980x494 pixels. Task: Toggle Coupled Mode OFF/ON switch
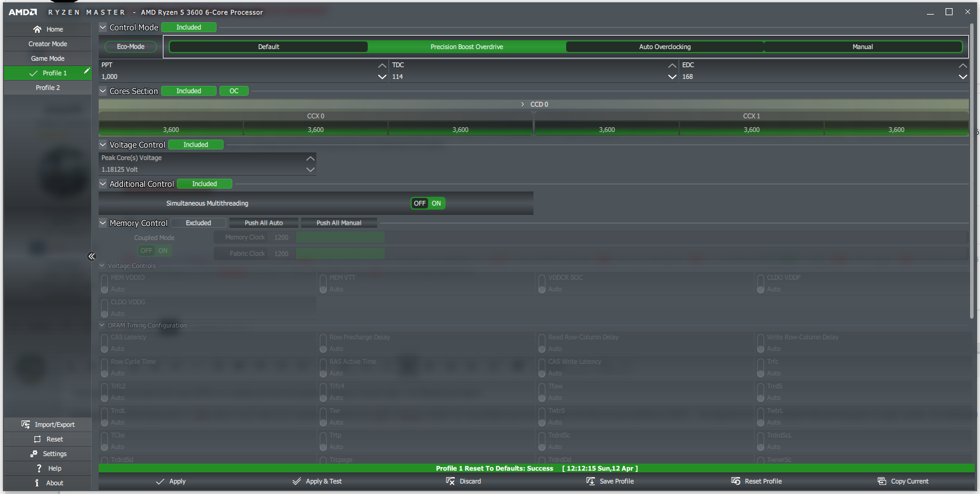[x=154, y=251]
